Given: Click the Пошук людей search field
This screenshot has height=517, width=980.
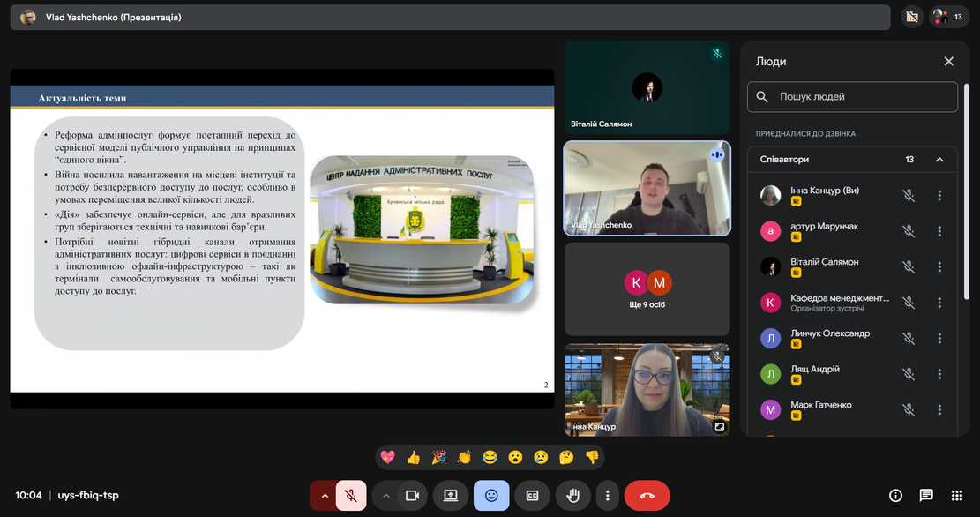Looking at the screenshot, I should coord(852,97).
